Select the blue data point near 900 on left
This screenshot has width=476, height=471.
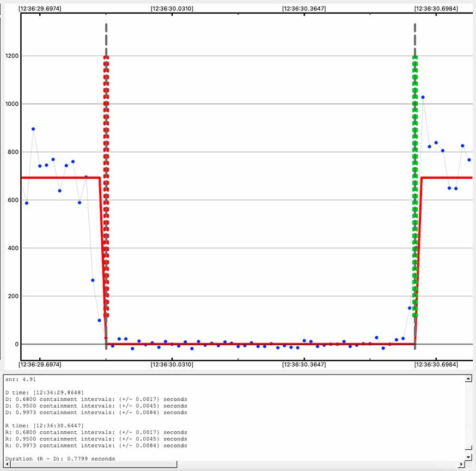pyautogui.click(x=33, y=129)
